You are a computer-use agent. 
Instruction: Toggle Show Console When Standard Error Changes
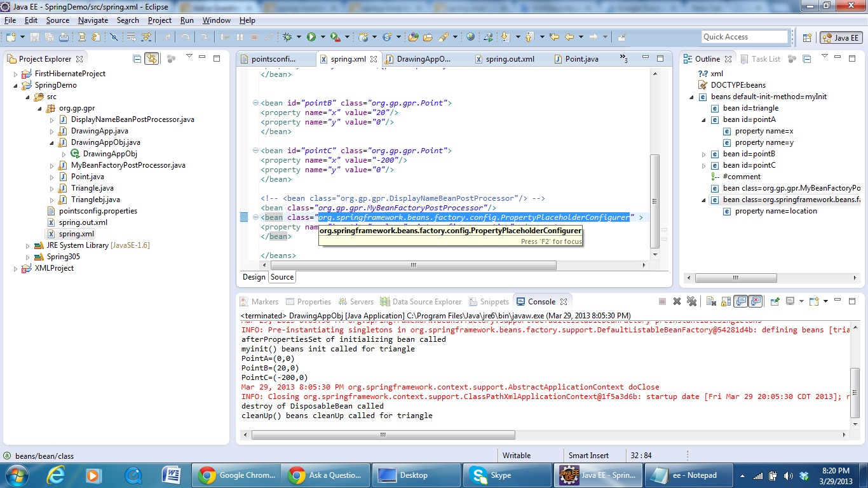pos(756,301)
